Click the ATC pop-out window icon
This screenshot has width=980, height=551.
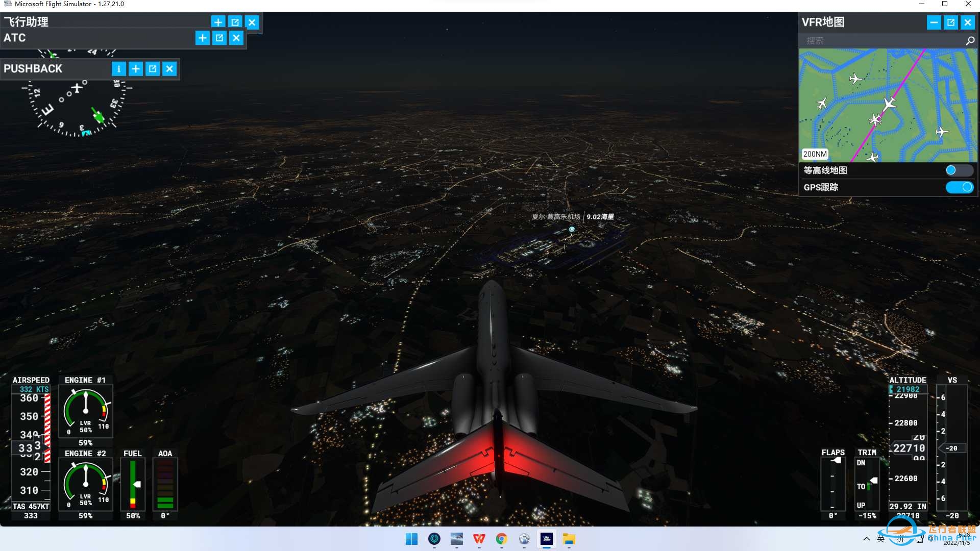tap(220, 38)
